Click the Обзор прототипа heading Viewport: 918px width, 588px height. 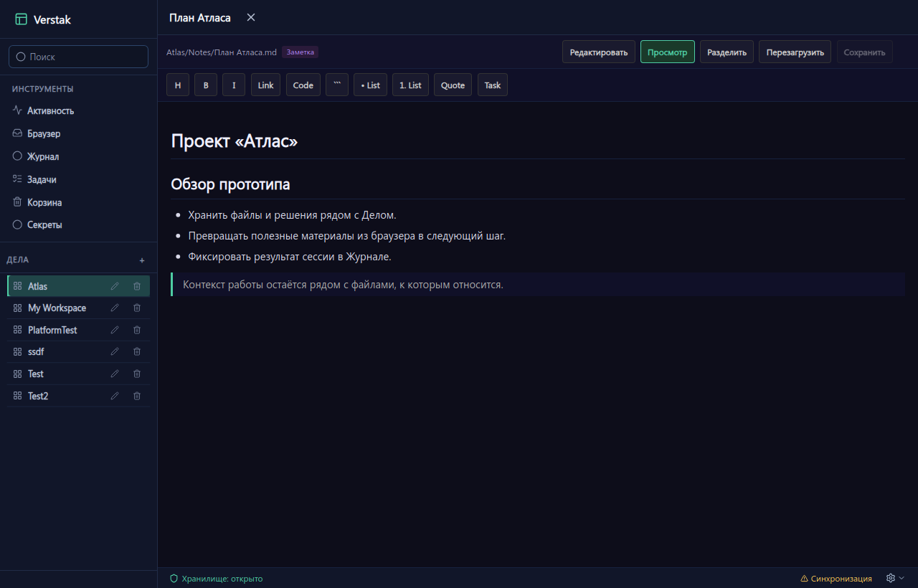[x=230, y=184]
